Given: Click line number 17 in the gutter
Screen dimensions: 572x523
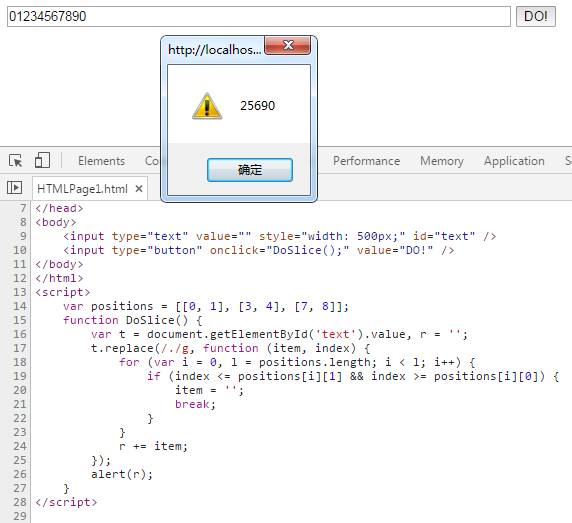Looking at the screenshot, I should (x=20, y=348).
